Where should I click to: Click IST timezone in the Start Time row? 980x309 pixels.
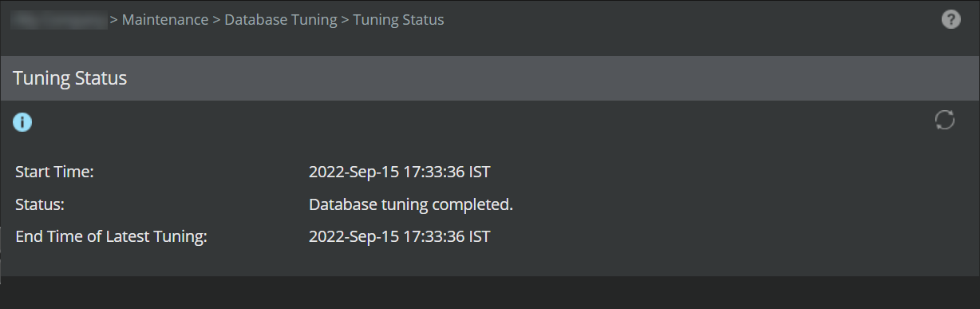(480, 172)
